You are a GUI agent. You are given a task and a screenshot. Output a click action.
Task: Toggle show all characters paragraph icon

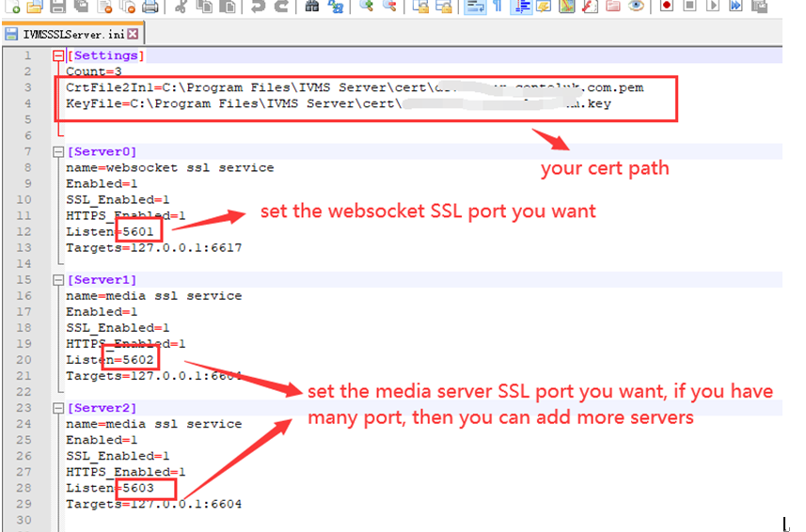point(498,7)
